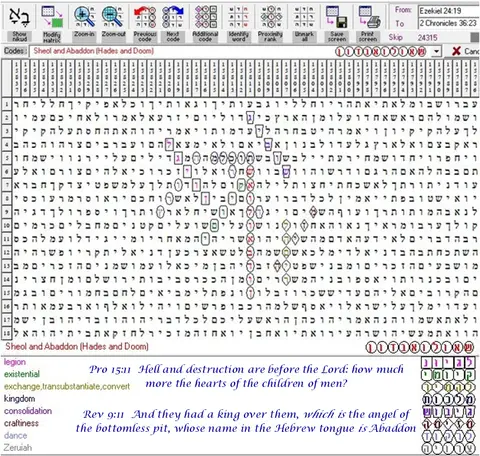
Task: Expand the Codes dropdown arrow
Action: (x=436, y=51)
